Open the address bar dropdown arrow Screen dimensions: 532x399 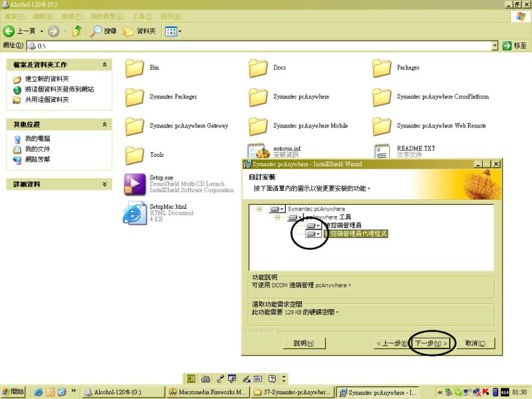point(495,45)
